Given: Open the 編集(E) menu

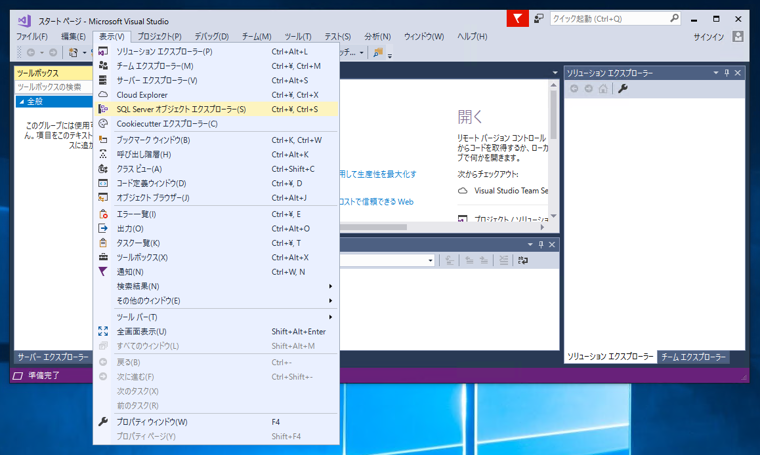Looking at the screenshot, I should (x=73, y=37).
